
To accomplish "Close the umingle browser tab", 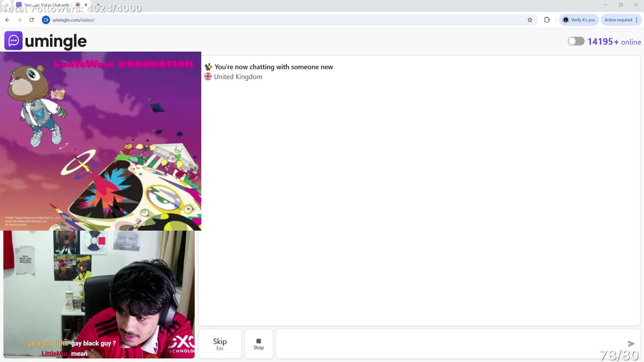I will 86,5.
